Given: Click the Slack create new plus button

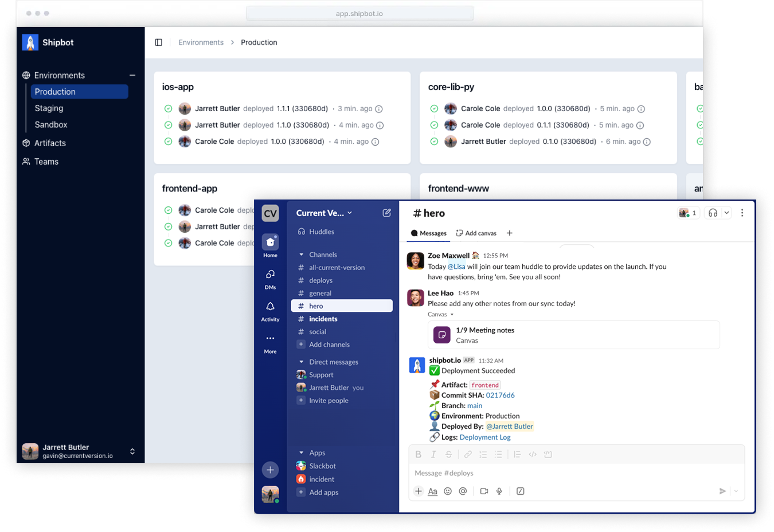Looking at the screenshot, I should [271, 470].
